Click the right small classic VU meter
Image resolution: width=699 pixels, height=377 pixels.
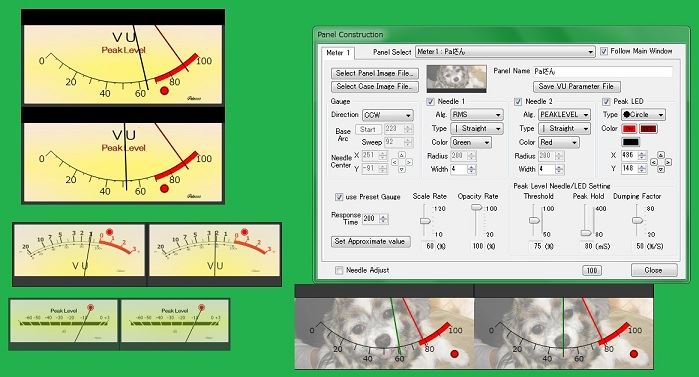click(215, 254)
